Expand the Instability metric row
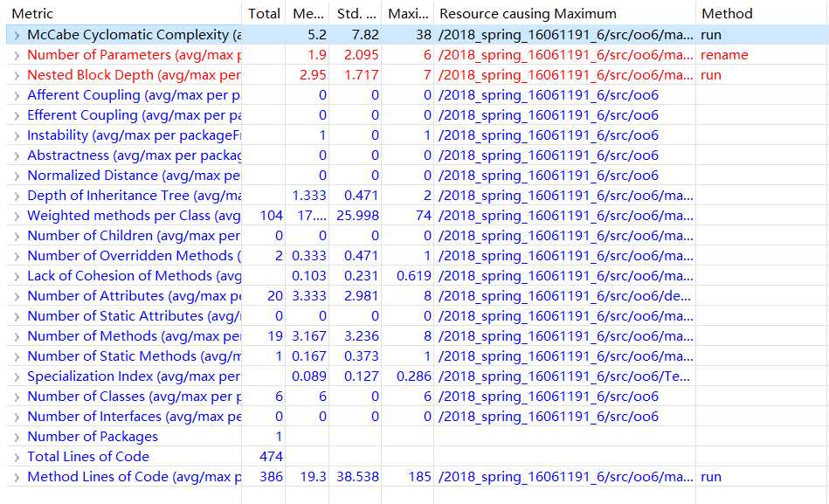 [17, 136]
